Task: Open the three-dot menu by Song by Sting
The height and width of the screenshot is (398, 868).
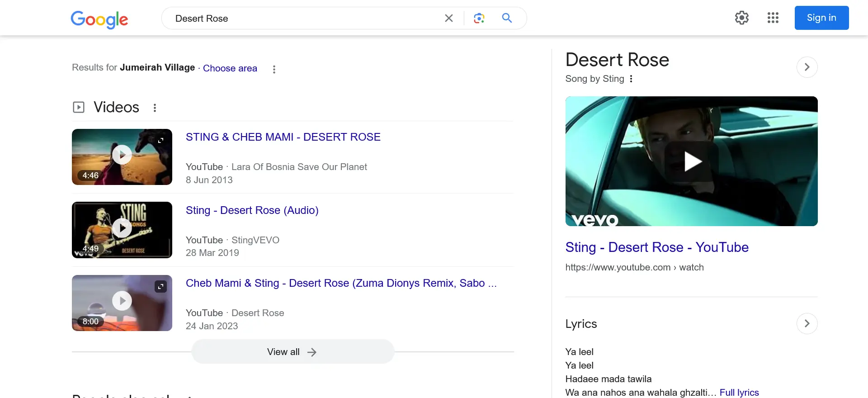Action: click(631, 79)
